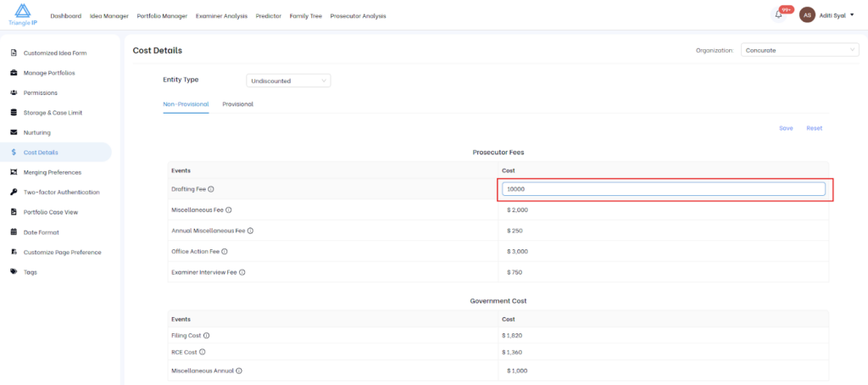Click the Save link
This screenshot has width=868, height=385.
click(x=786, y=128)
